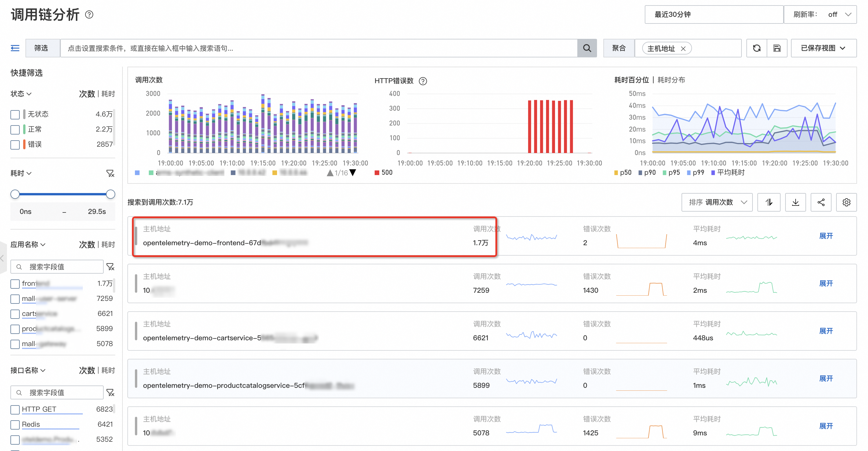Toggle p99 legend item
The image size is (868, 451).
click(695, 173)
